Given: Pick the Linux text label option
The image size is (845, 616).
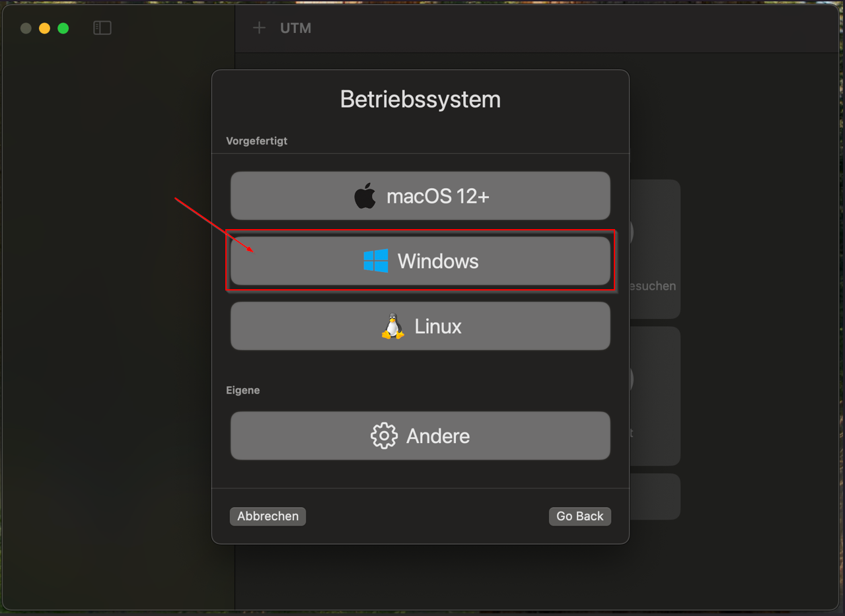Looking at the screenshot, I should (x=438, y=326).
